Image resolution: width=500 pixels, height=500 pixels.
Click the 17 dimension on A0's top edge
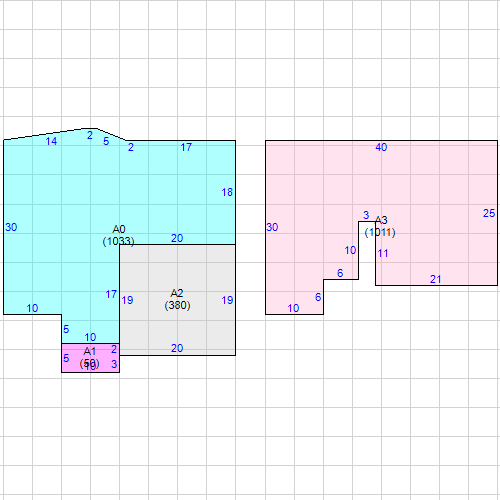186,147
